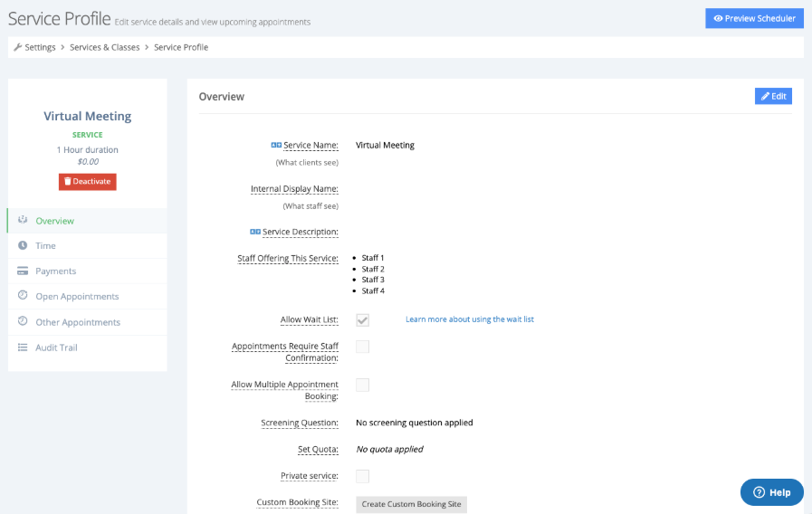Click translation icon beside Service Description
Screen dimensions: 812x514
point(255,232)
